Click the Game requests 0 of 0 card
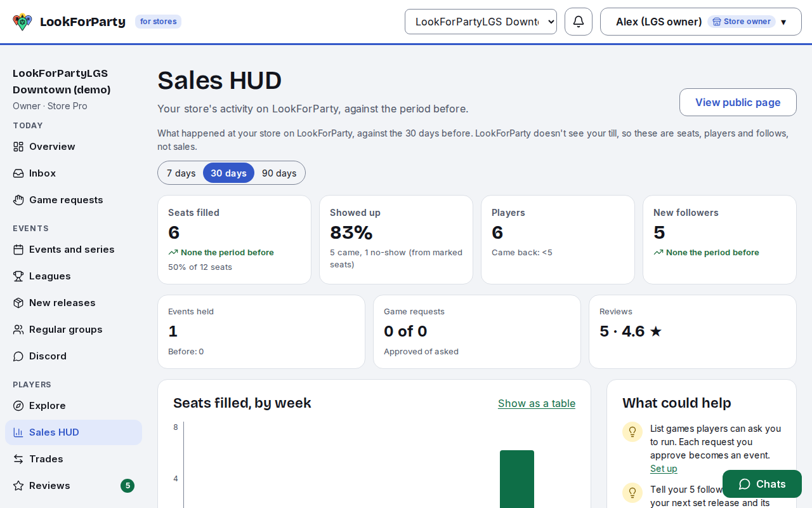The image size is (812, 508). [477, 331]
